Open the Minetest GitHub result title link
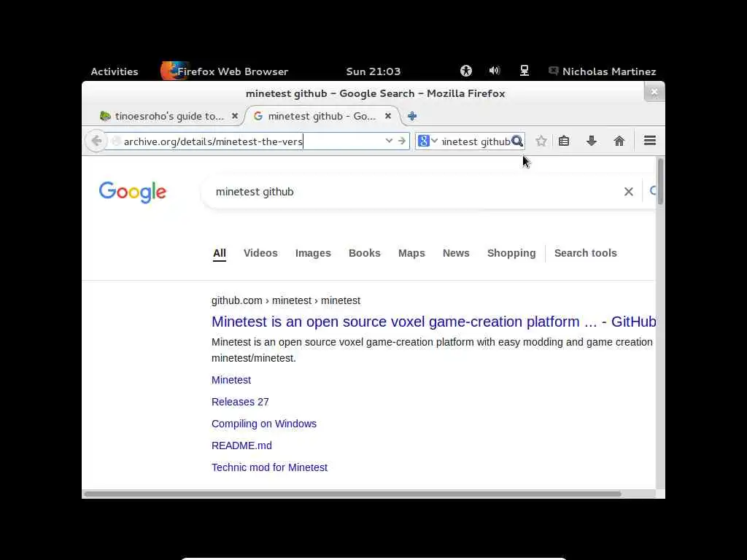Viewport: 747px width, 560px height. pyautogui.click(x=433, y=322)
